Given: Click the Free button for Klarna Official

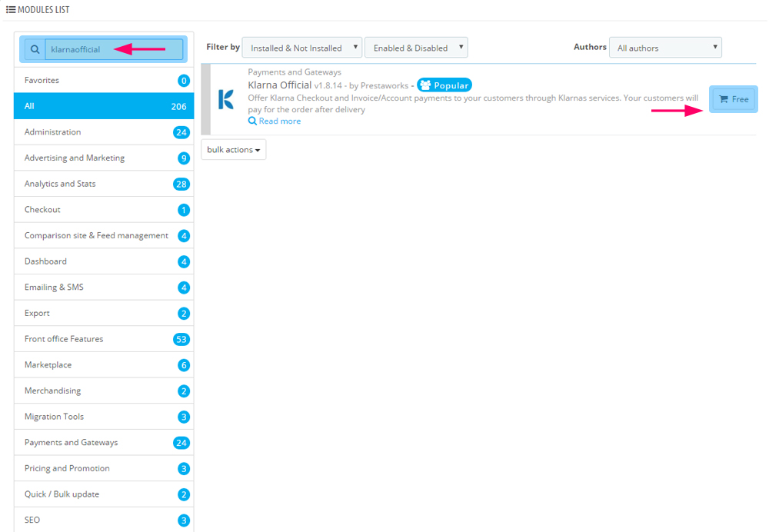Looking at the screenshot, I should 734,99.
